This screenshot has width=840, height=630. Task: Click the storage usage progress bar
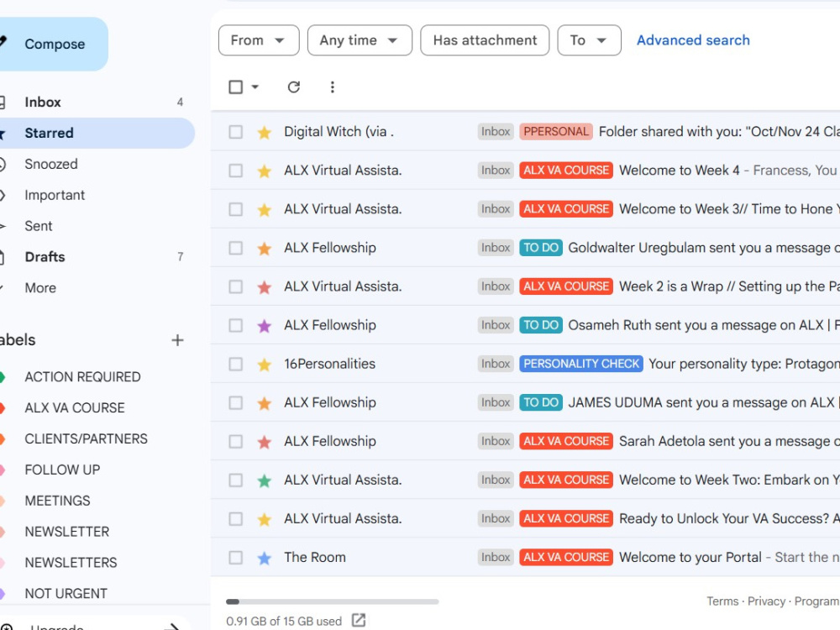point(332,601)
